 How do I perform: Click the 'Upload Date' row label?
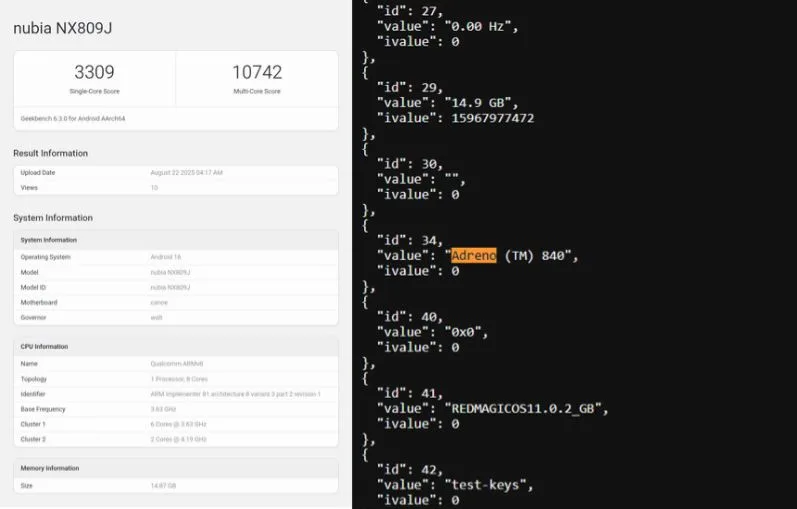38,173
